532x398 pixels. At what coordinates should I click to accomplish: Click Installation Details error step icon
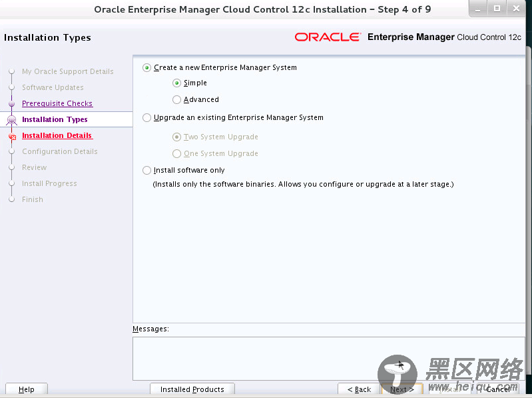(x=12, y=137)
